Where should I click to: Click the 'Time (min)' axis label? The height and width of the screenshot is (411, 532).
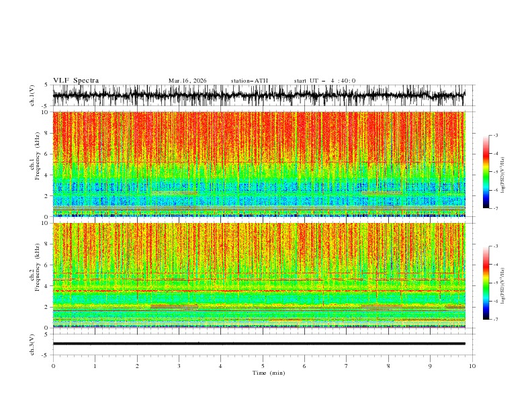point(269,373)
